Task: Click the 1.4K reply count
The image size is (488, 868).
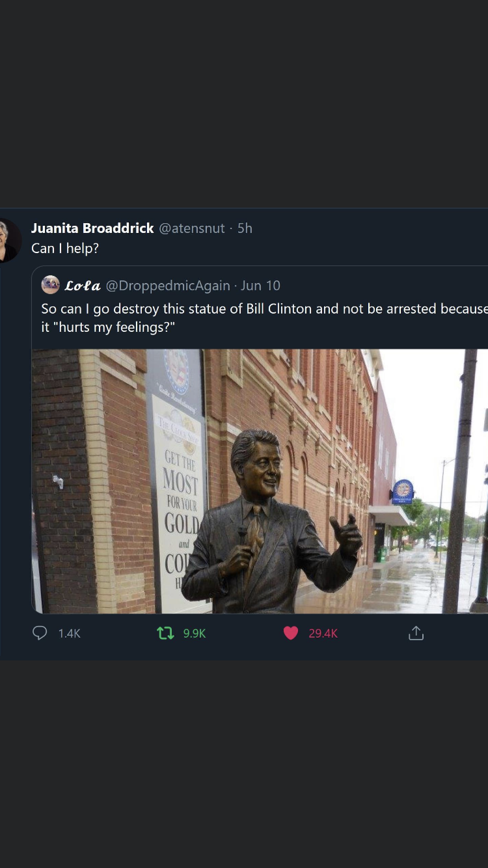Action: 69,633
